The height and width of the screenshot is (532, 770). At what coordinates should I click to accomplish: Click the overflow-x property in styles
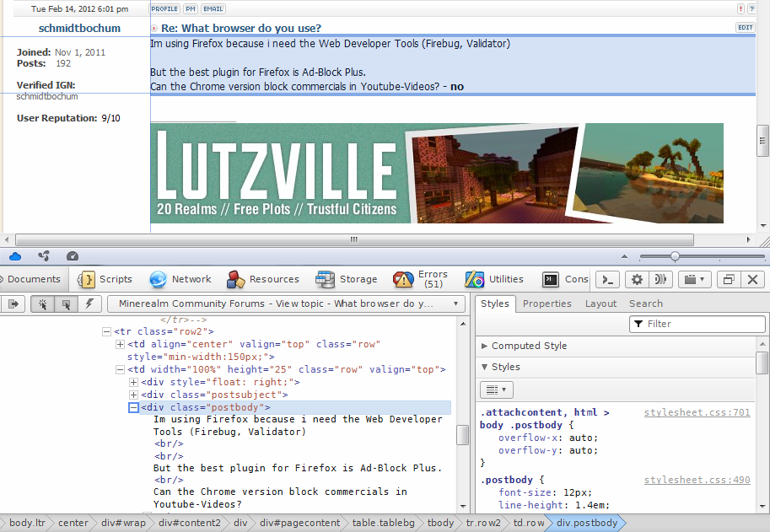click(528, 438)
